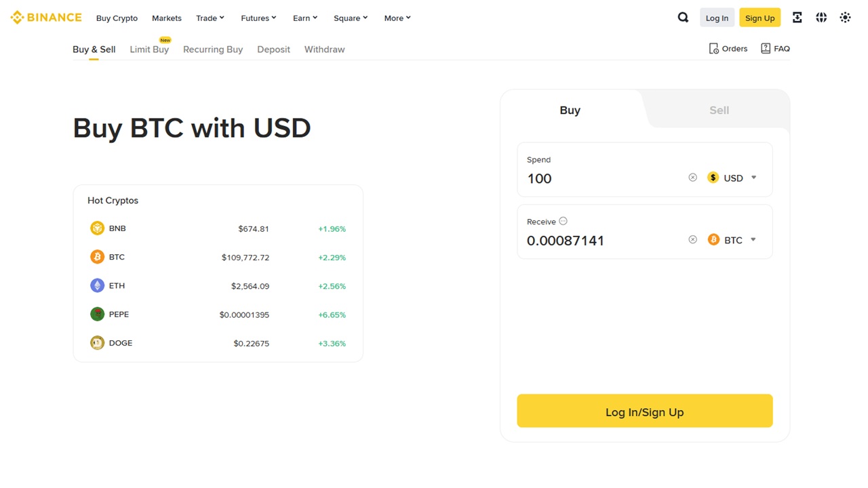Click the DOGE coin icon
Image resolution: width=868 pixels, height=488 pixels.
[97, 343]
